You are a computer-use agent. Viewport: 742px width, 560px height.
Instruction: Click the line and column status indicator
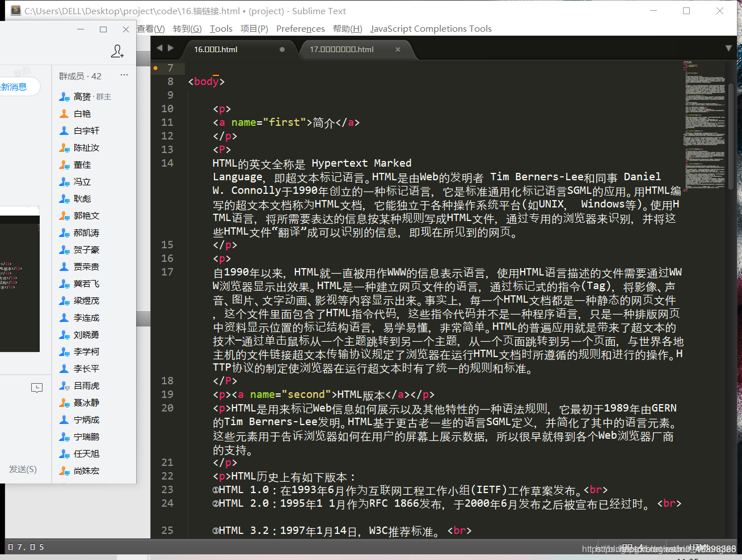tap(26, 547)
